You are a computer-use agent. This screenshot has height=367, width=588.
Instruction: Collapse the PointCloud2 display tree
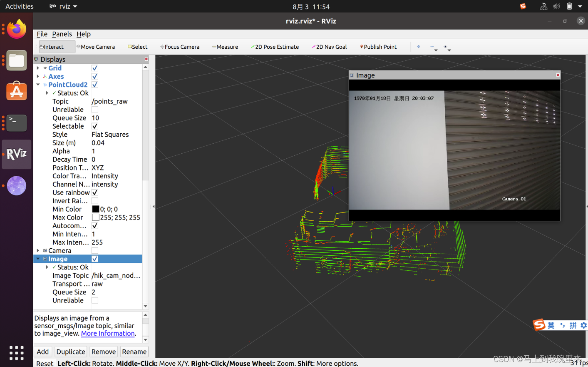(x=38, y=85)
